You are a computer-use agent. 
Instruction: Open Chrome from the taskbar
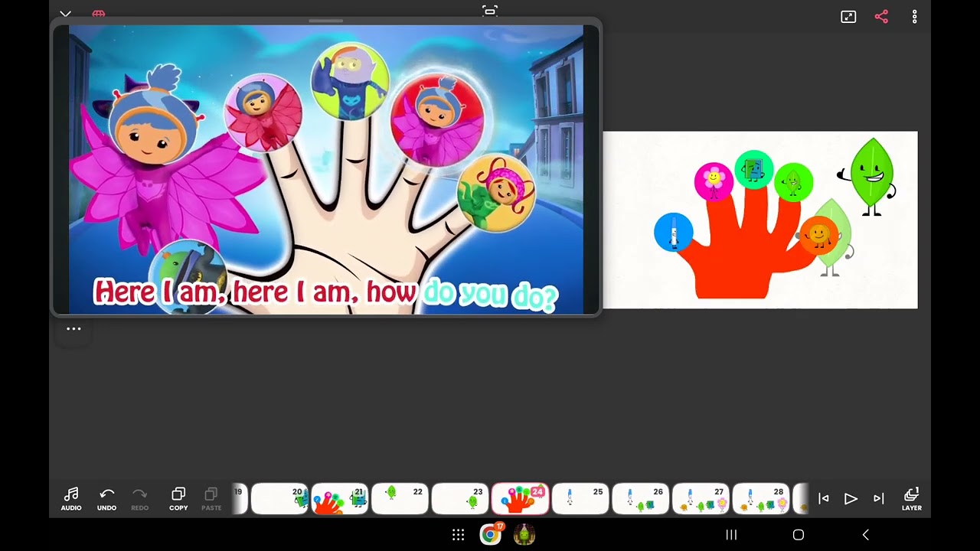point(491,534)
